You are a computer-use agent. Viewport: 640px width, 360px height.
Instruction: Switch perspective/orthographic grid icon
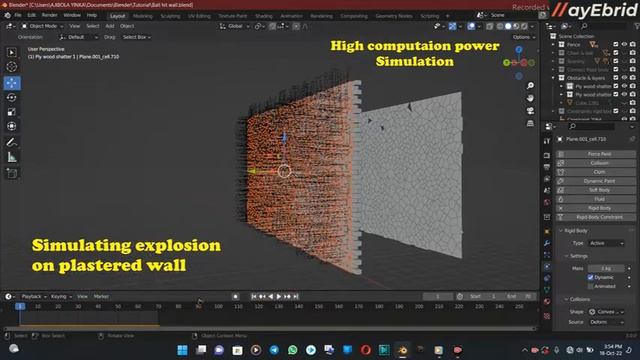(530, 123)
